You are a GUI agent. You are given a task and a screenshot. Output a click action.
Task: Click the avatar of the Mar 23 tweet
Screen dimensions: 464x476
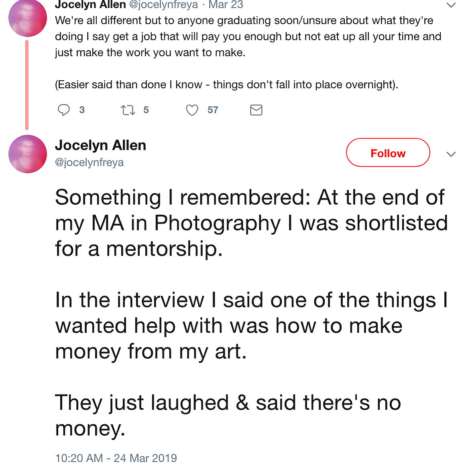(x=28, y=18)
